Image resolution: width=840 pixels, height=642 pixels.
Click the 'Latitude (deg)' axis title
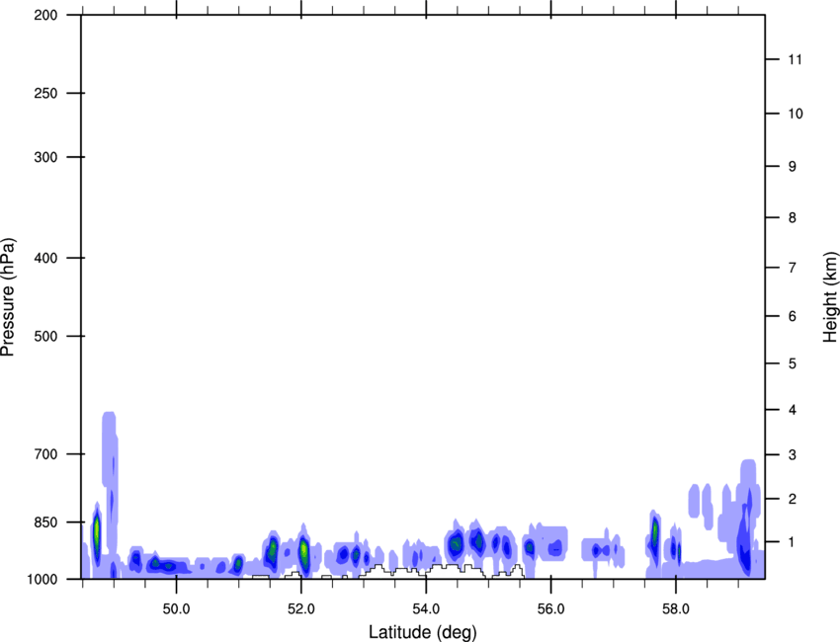(x=423, y=632)
